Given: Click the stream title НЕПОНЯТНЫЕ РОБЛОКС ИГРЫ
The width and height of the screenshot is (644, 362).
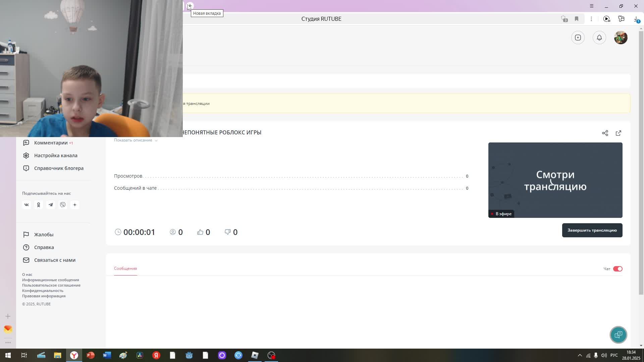Looking at the screenshot, I should [x=222, y=132].
